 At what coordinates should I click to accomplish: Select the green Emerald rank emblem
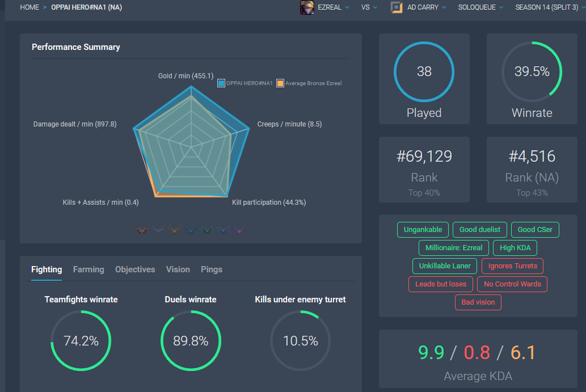click(x=206, y=230)
